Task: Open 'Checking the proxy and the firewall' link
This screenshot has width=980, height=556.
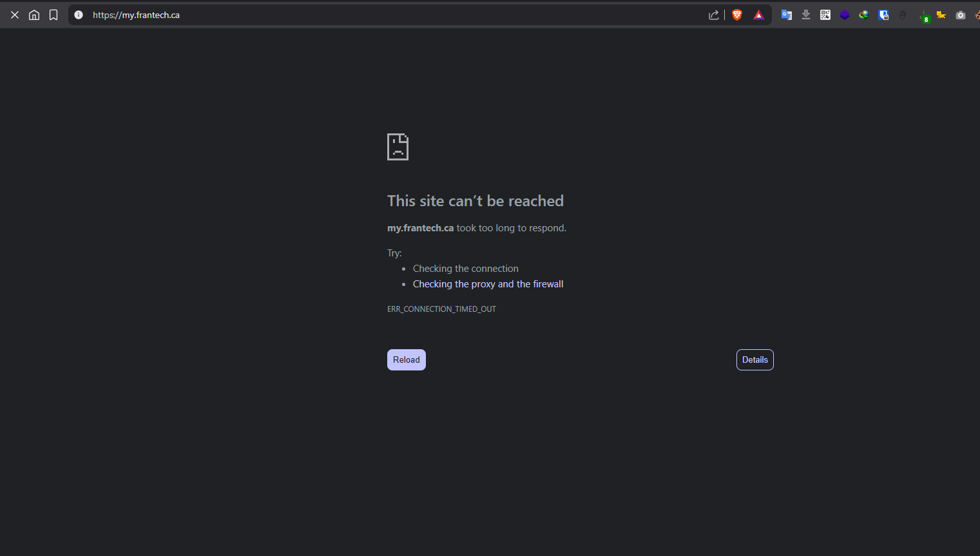Action: point(488,284)
